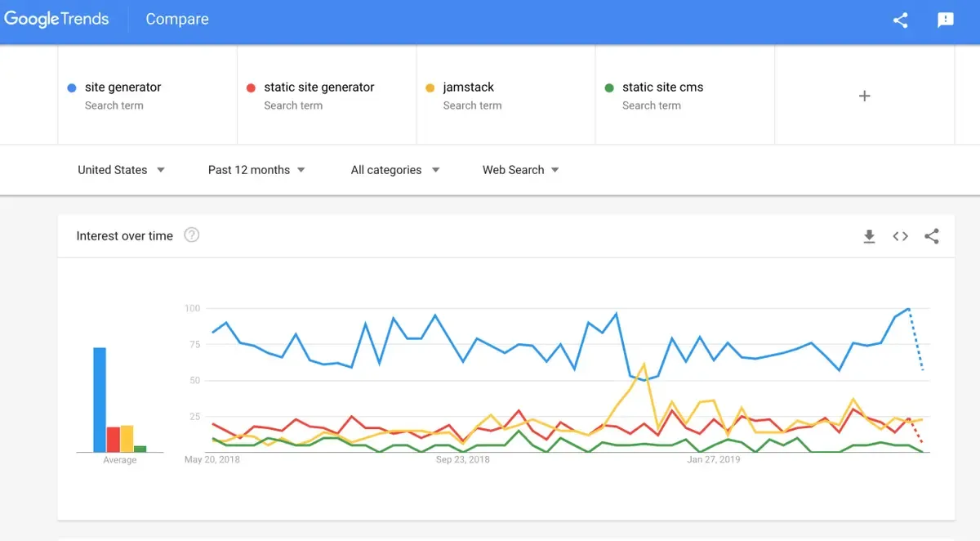980x541 pixels.
Task: Open the send feedback icon
Action: click(x=946, y=20)
